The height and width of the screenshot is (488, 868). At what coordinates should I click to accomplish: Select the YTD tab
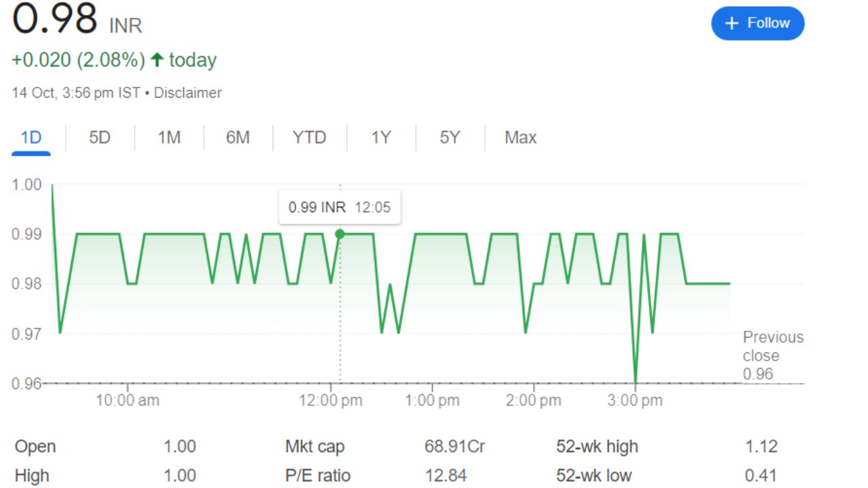point(309,138)
